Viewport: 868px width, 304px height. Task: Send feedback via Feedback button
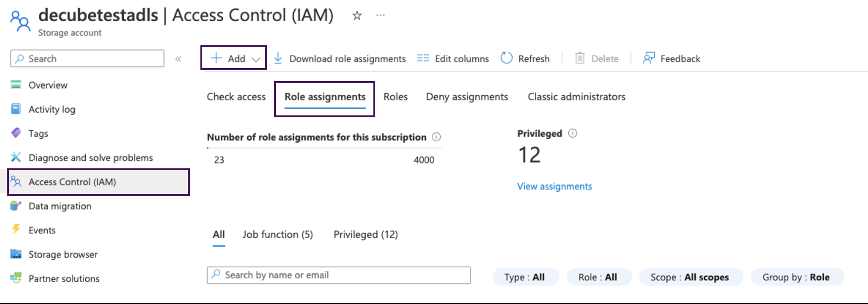pyautogui.click(x=671, y=59)
